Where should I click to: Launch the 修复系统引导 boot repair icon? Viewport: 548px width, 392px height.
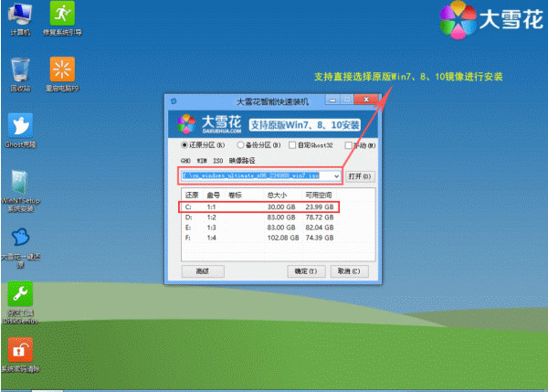pos(62,19)
